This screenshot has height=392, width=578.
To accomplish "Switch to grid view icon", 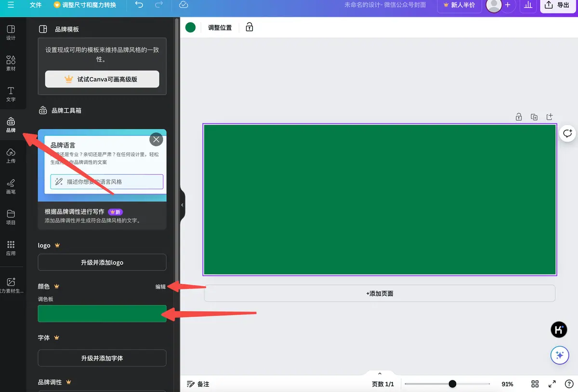I will coord(535,384).
